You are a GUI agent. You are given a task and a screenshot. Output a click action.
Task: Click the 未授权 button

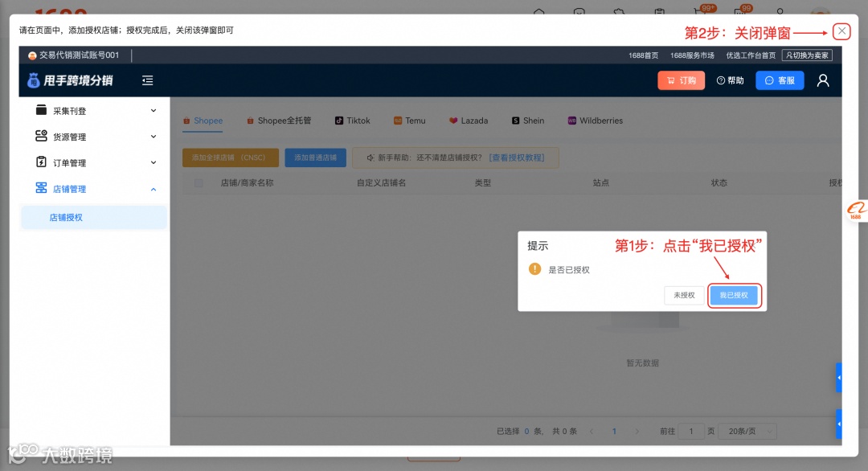click(684, 295)
